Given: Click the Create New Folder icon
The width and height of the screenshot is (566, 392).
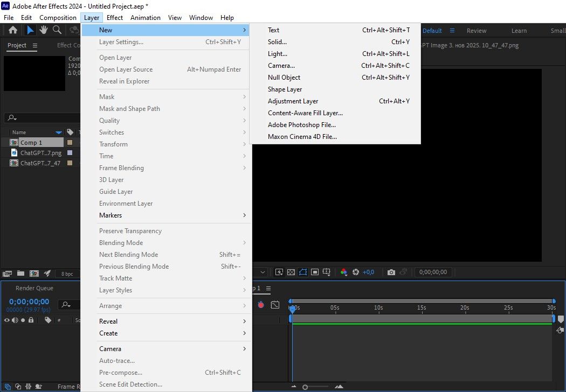Looking at the screenshot, I should pos(20,274).
